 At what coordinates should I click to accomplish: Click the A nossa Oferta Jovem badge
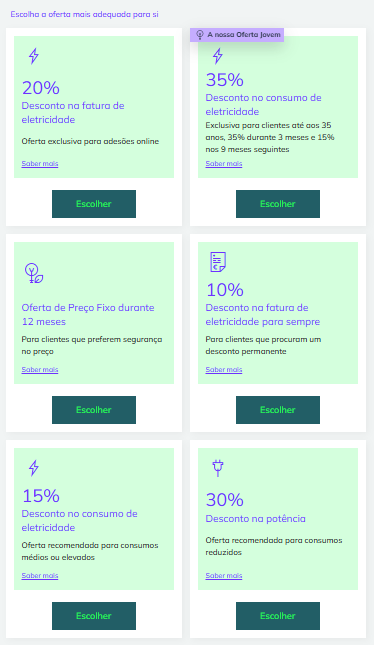pos(237,35)
